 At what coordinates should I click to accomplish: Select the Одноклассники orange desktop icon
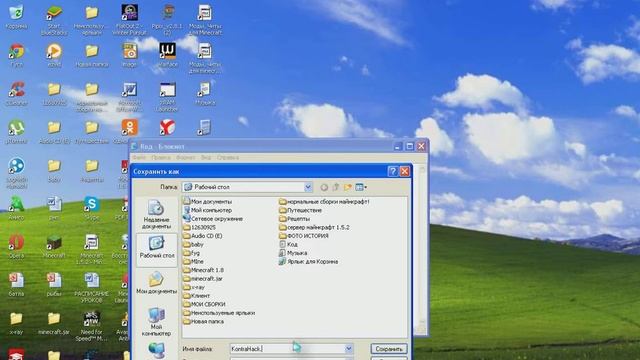pos(129,132)
